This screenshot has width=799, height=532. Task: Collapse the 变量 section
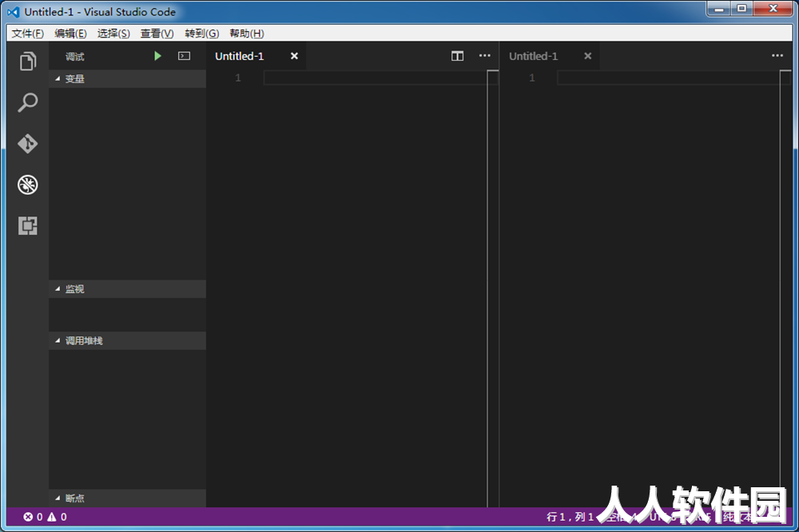[127, 79]
